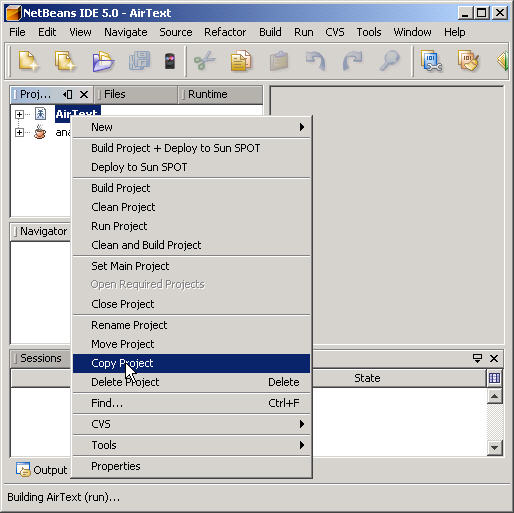The height and width of the screenshot is (513, 514).
Task: Select the Sessions tab
Action: pos(41,358)
